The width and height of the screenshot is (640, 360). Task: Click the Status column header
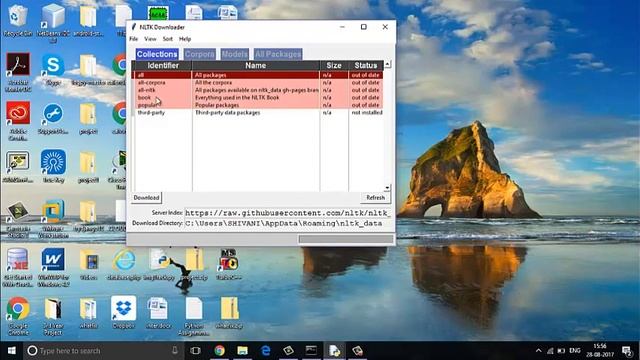tap(366, 65)
